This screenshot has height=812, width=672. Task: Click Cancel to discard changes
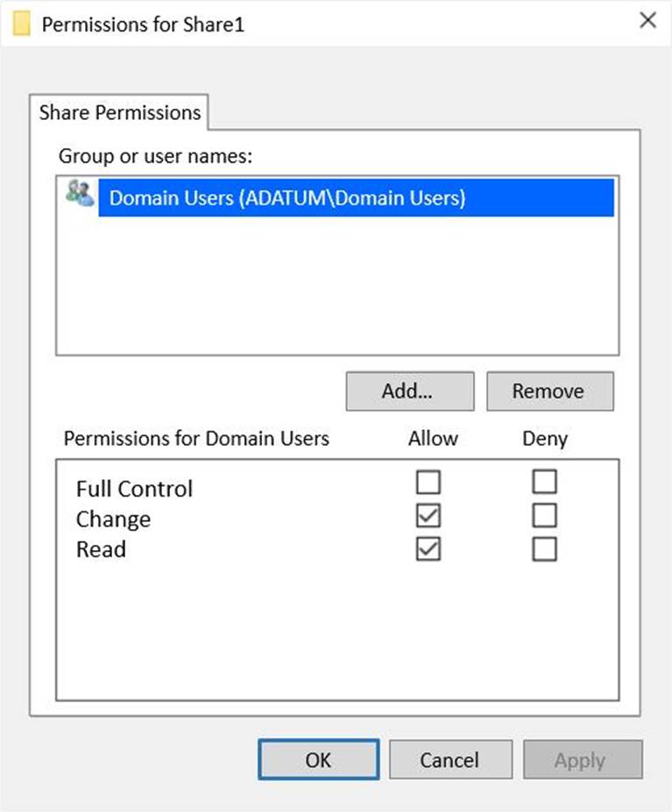pyautogui.click(x=449, y=759)
